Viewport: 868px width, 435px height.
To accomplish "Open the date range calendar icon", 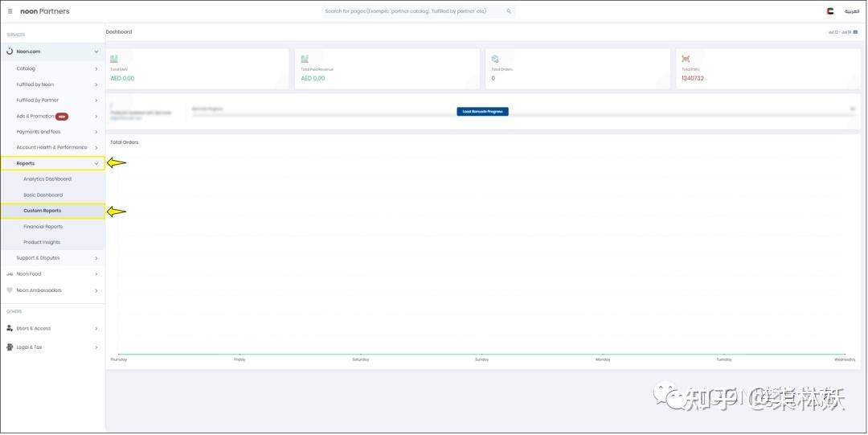I will tap(855, 32).
